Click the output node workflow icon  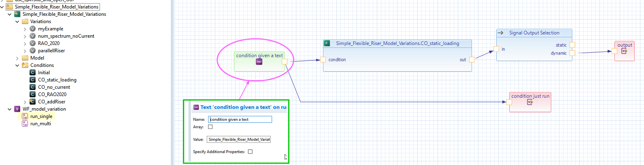(624, 51)
